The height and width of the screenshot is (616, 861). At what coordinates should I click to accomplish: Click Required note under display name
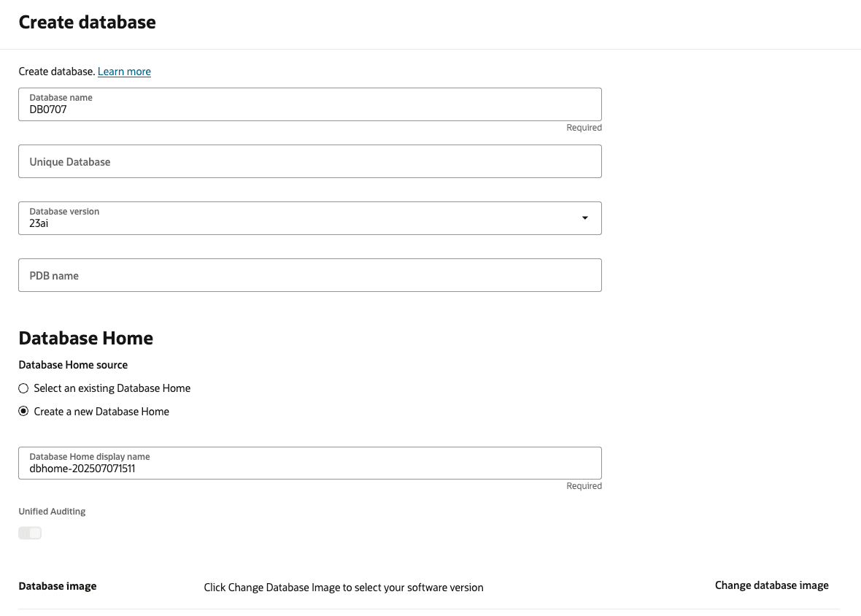584,486
